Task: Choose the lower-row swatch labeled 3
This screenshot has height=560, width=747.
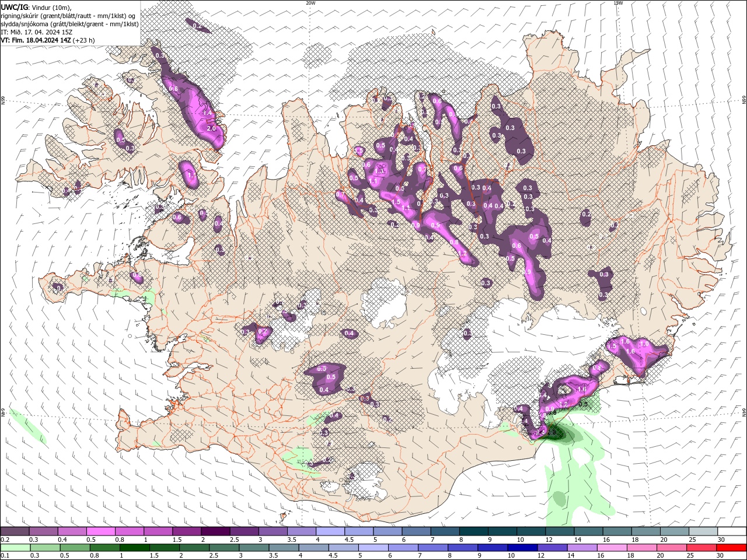Action: (254, 548)
